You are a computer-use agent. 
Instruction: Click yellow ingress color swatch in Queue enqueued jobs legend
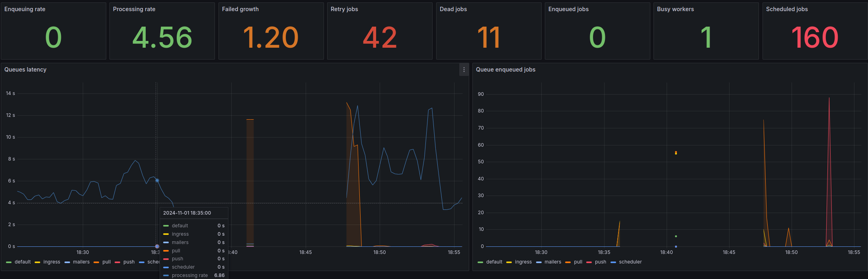tap(509, 262)
